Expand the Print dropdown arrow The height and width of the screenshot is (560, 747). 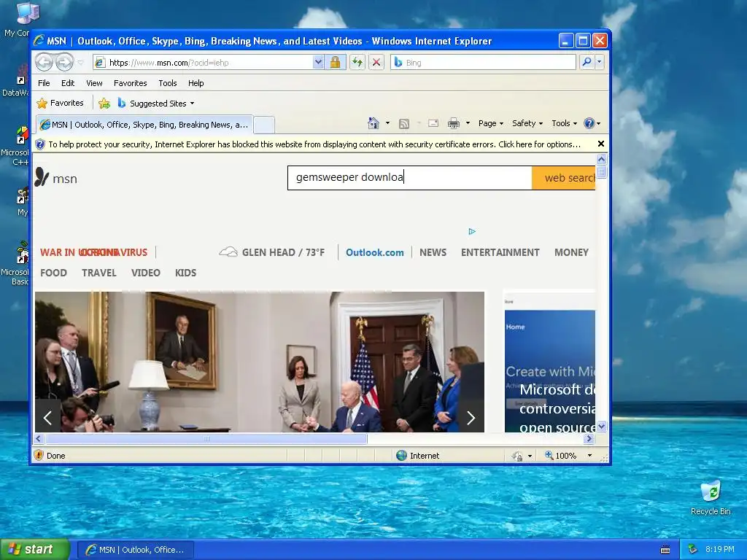click(x=468, y=123)
